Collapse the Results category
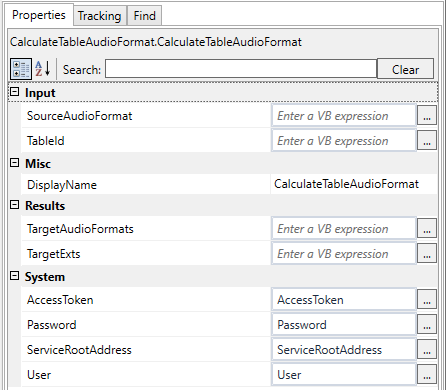 [15, 205]
